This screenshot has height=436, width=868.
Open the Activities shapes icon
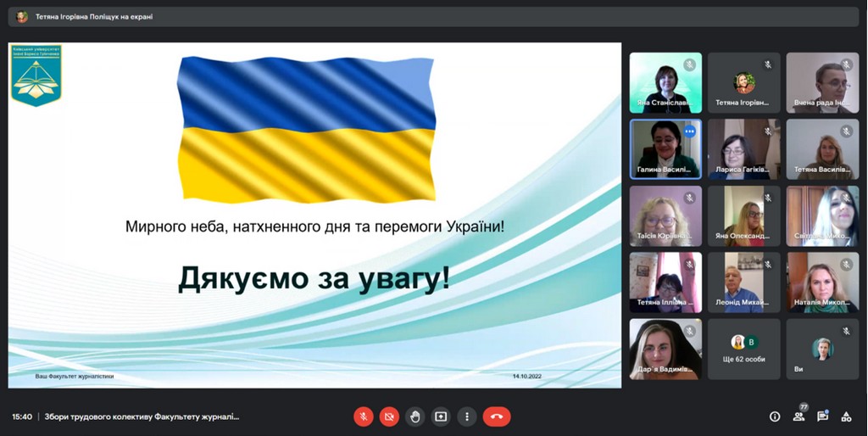click(x=846, y=416)
